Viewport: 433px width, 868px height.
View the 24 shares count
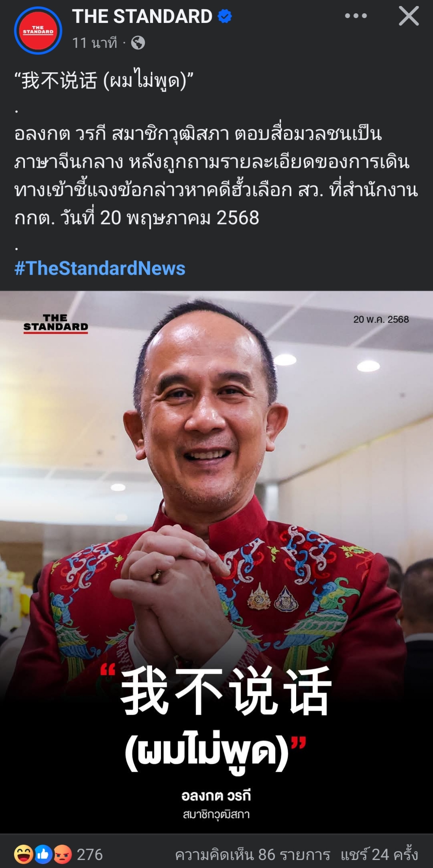pyautogui.click(x=379, y=855)
